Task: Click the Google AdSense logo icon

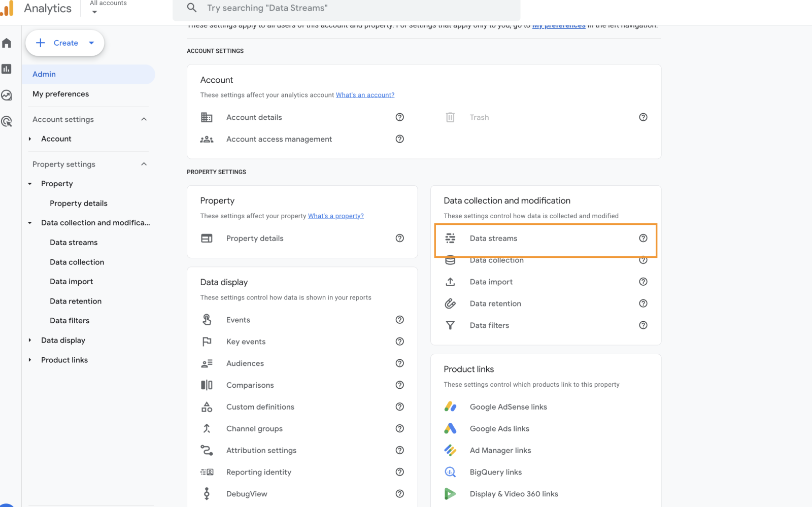Action: pos(450,407)
